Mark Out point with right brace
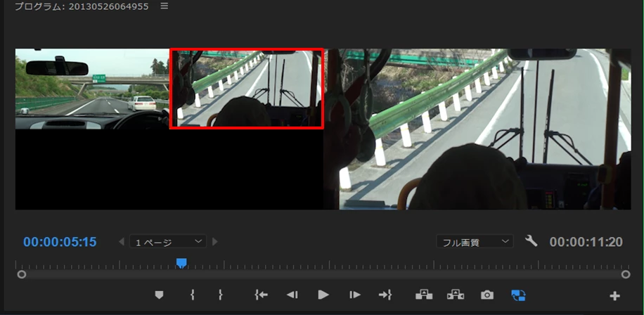Image resolution: width=644 pixels, height=315 pixels. click(x=221, y=295)
